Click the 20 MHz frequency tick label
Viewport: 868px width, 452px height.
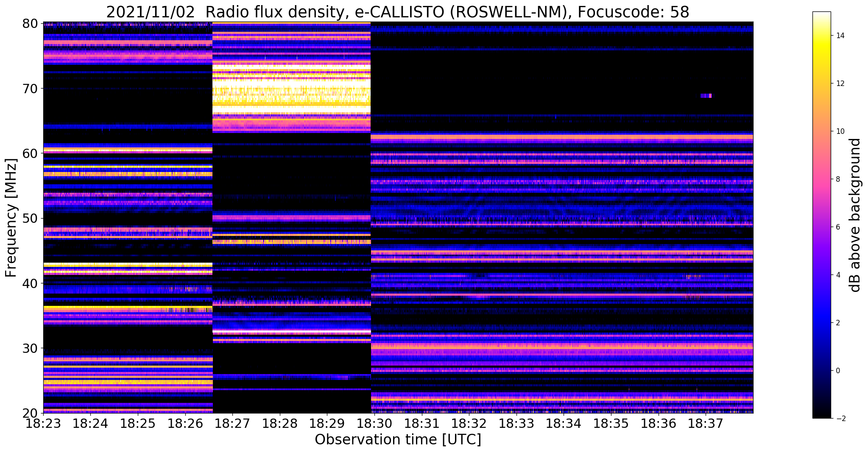pyautogui.click(x=30, y=413)
